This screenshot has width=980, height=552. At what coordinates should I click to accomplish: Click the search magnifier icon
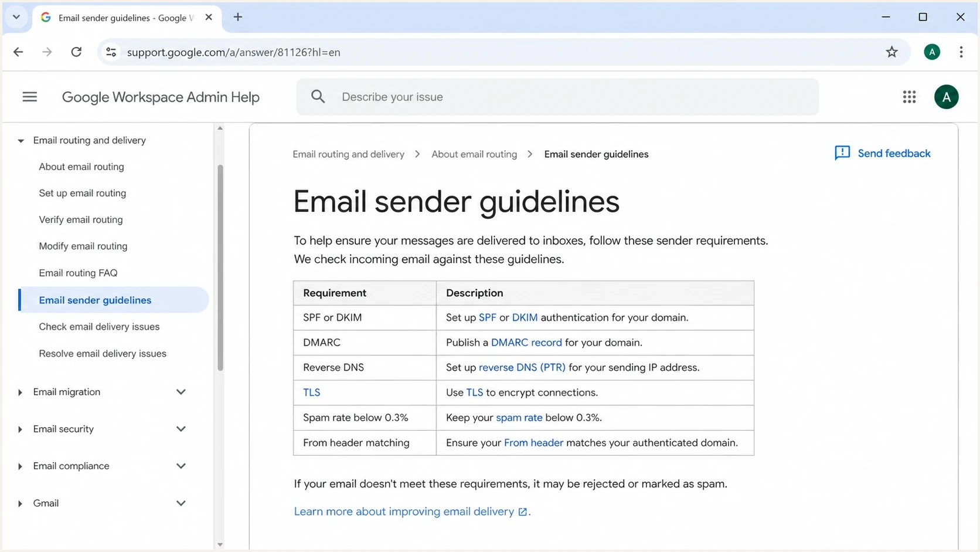pyautogui.click(x=318, y=97)
